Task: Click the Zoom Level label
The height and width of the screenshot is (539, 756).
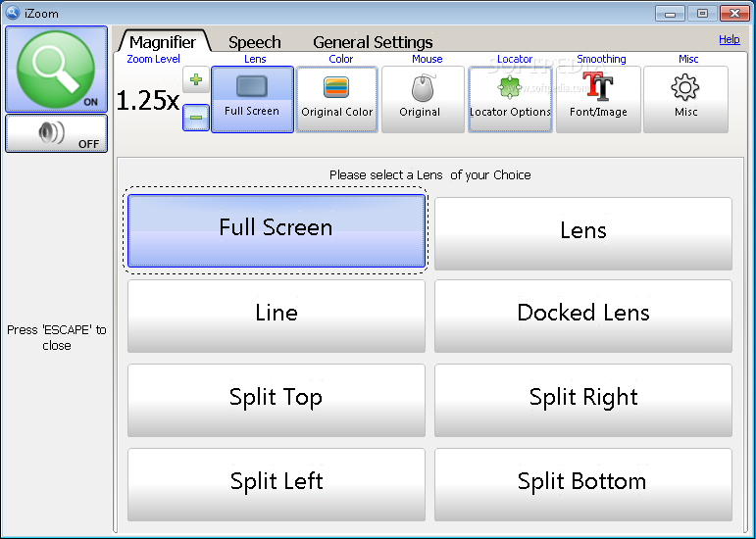Action: click(x=153, y=59)
